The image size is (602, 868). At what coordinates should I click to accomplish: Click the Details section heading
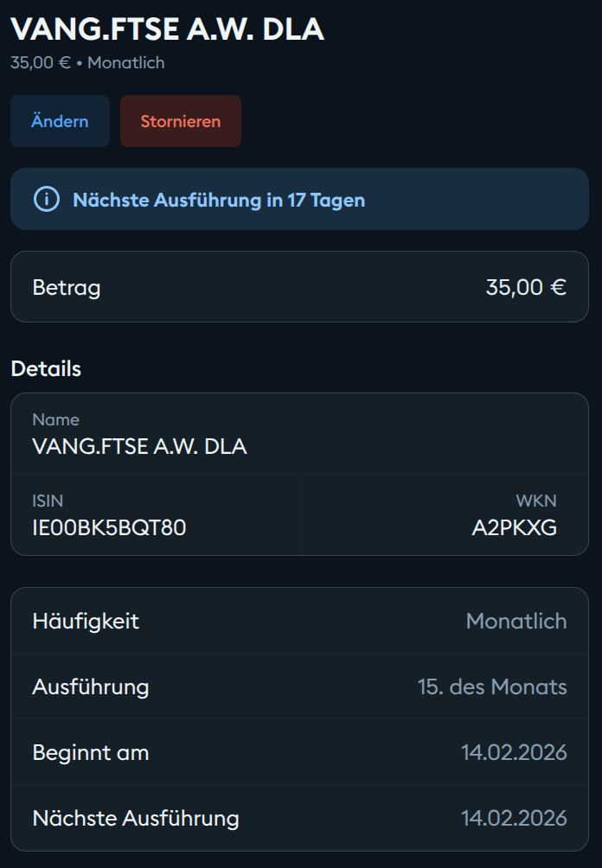pyautogui.click(x=46, y=369)
